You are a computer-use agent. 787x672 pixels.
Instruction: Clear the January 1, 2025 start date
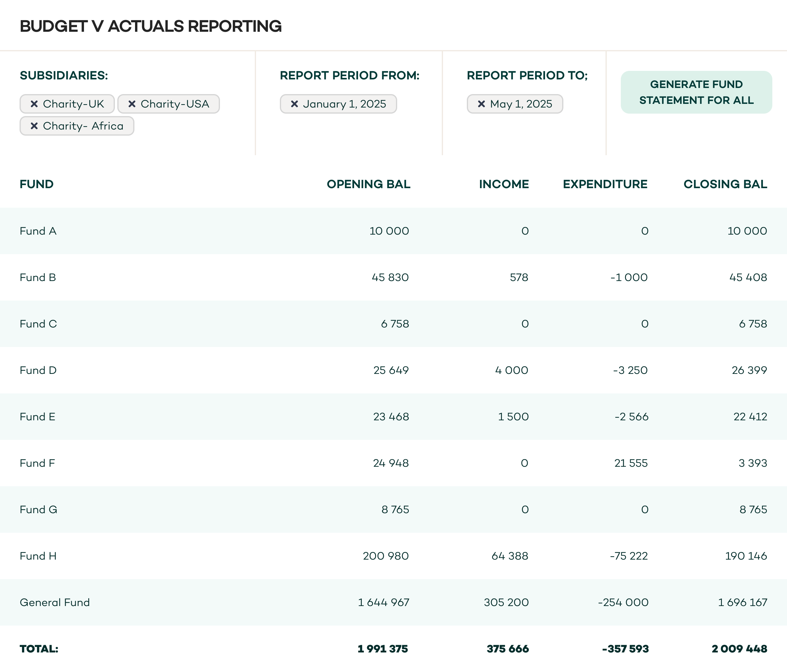point(294,104)
